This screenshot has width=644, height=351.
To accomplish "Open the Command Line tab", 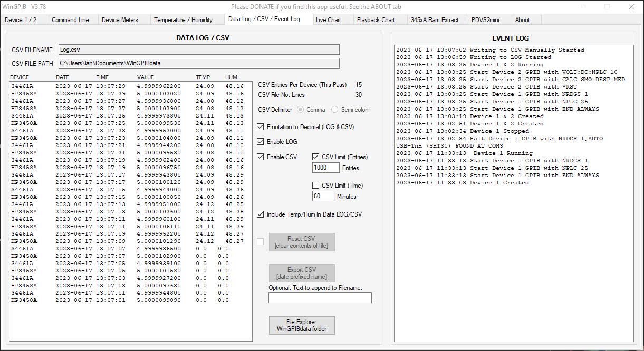I will tap(70, 20).
